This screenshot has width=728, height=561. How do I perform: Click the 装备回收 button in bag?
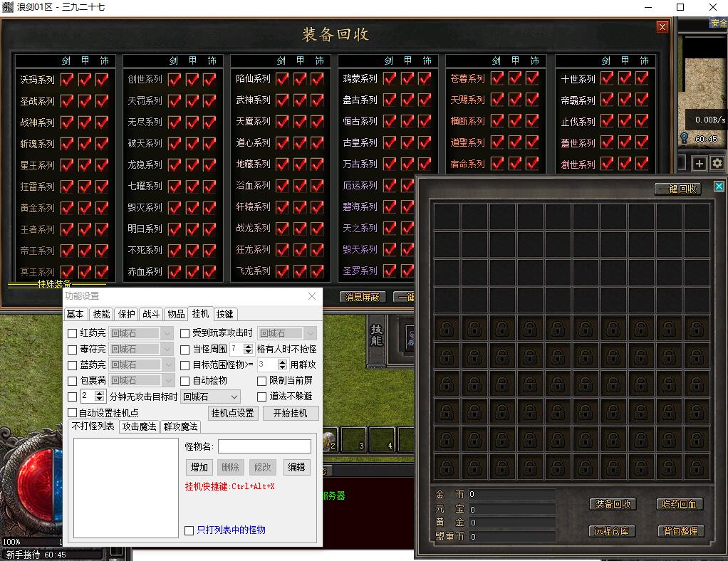point(613,504)
